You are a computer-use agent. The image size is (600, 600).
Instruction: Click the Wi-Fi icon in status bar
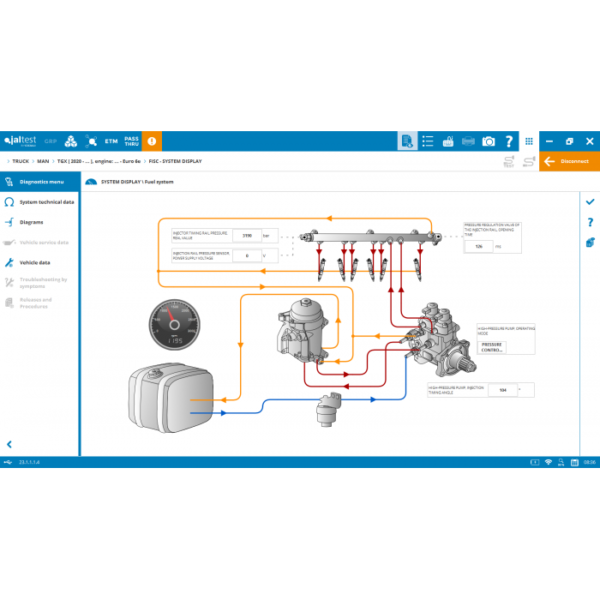pyautogui.click(x=548, y=462)
